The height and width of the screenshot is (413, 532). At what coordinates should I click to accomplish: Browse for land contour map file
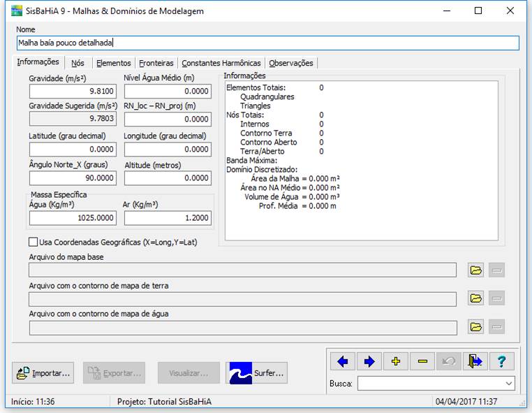click(475, 298)
